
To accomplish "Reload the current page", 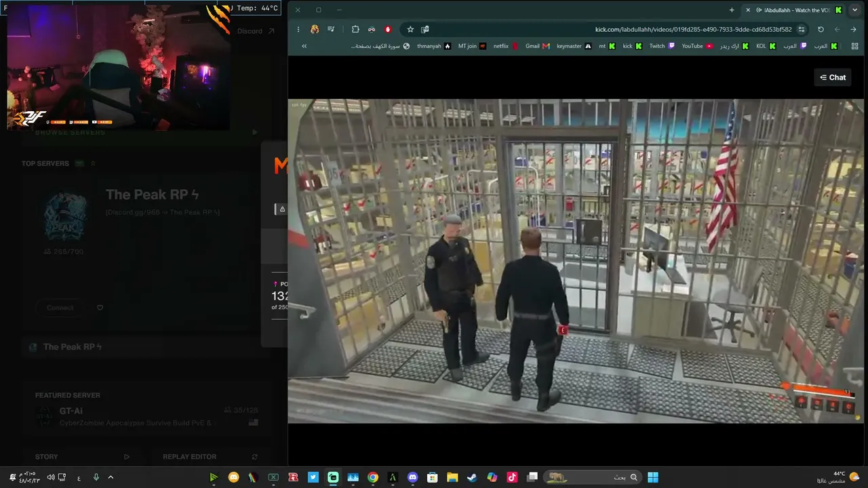I will coord(821,29).
